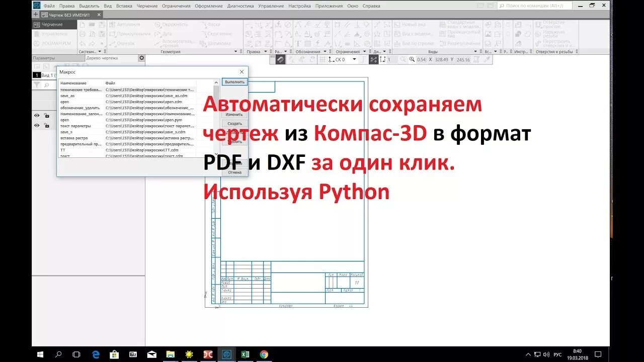Close the Чертеж БЕЗ ИМЕНИ1 tab
This screenshot has height=362, width=644.
[99, 15]
